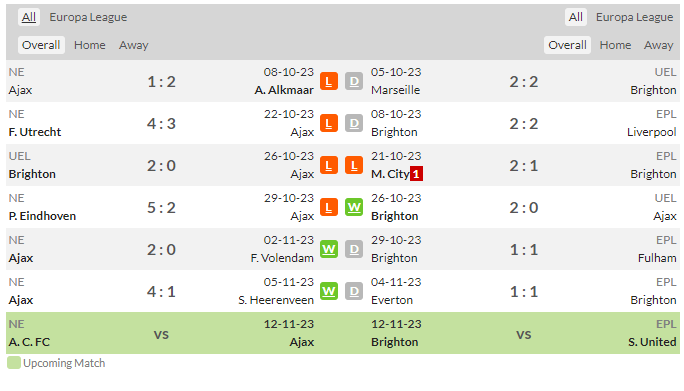This screenshot has height=391, width=684.
Task: Click the L badge beside M. City row
Action: pyautogui.click(x=354, y=165)
